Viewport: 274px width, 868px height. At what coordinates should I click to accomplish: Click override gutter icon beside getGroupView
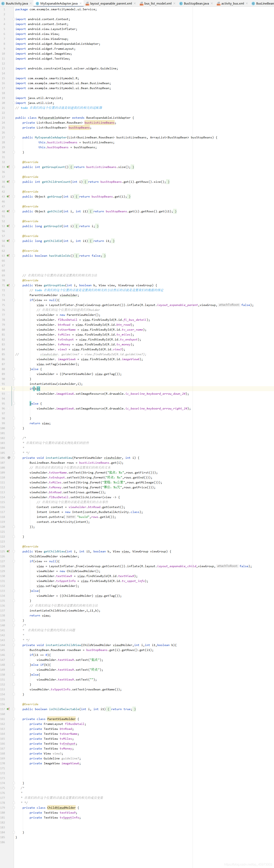[x=8, y=285]
